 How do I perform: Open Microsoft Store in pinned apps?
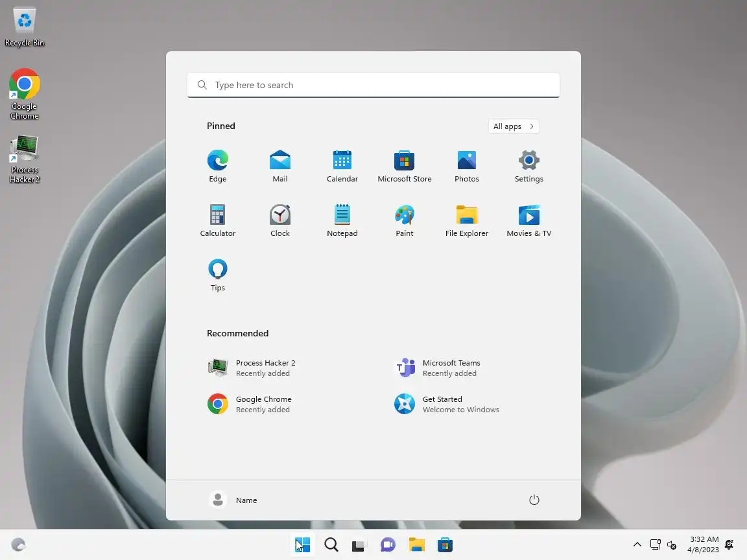pos(405,166)
